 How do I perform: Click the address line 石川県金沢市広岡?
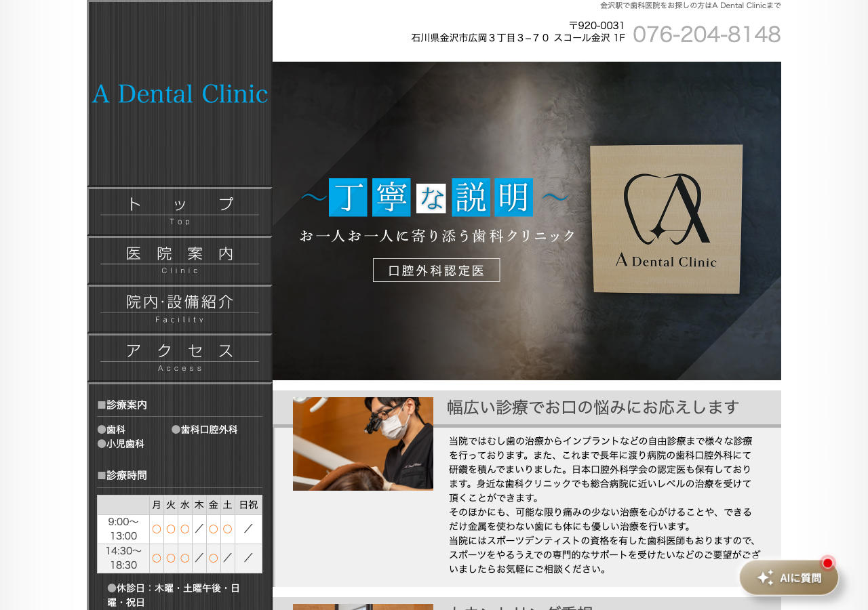click(x=518, y=38)
